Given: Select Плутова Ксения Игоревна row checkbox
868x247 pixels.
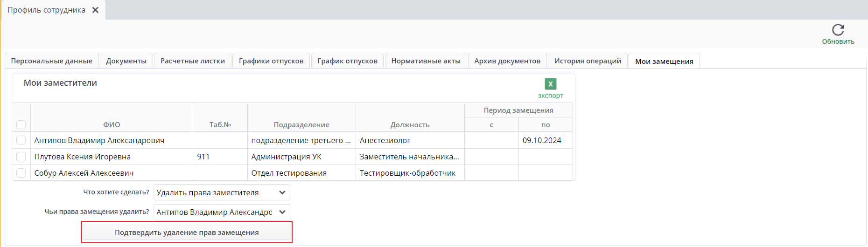Looking at the screenshot, I should click(21, 156).
